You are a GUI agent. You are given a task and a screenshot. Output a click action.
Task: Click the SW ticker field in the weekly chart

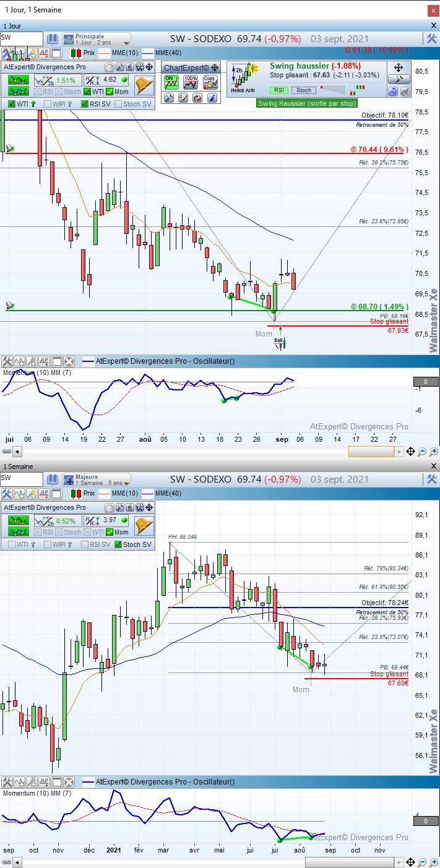click(22, 479)
